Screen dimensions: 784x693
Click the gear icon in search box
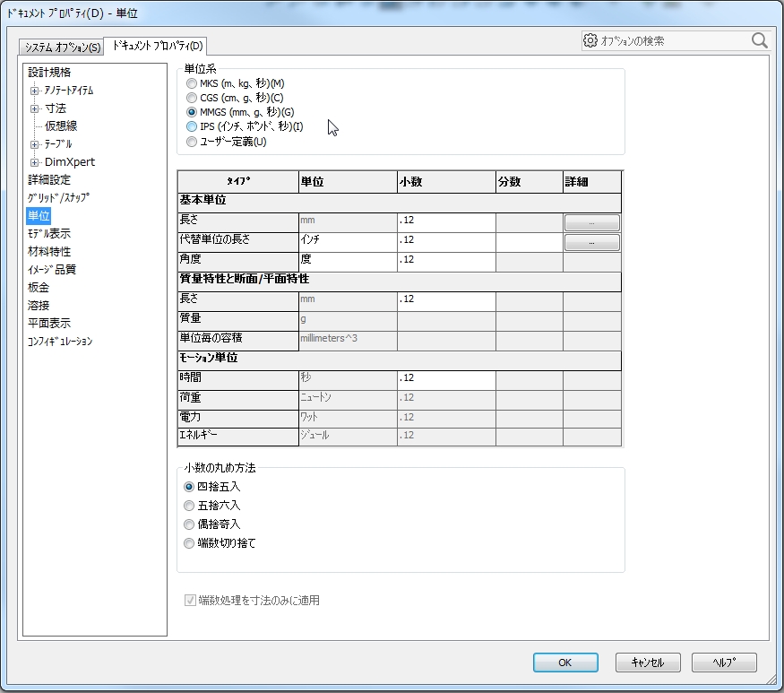click(x=590, y=40)
